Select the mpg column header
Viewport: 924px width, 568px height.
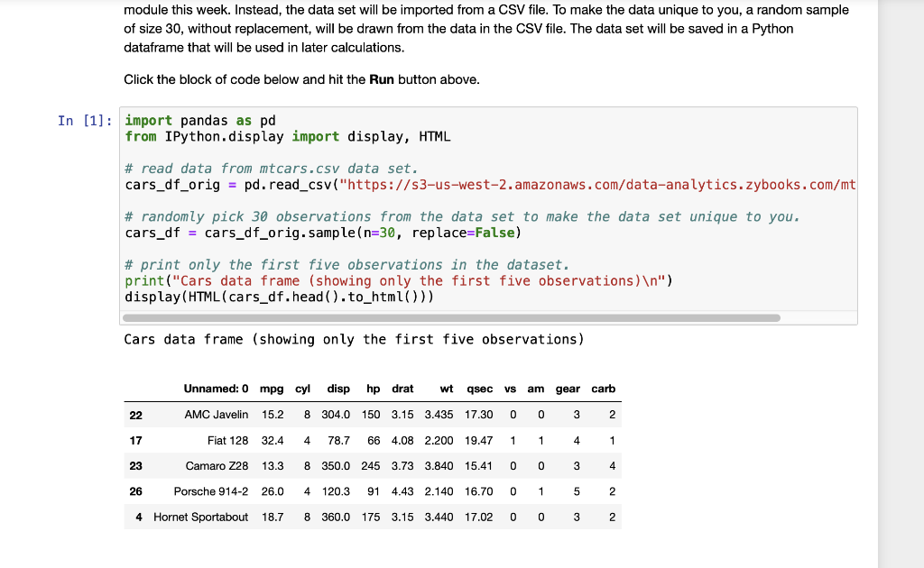272,389
